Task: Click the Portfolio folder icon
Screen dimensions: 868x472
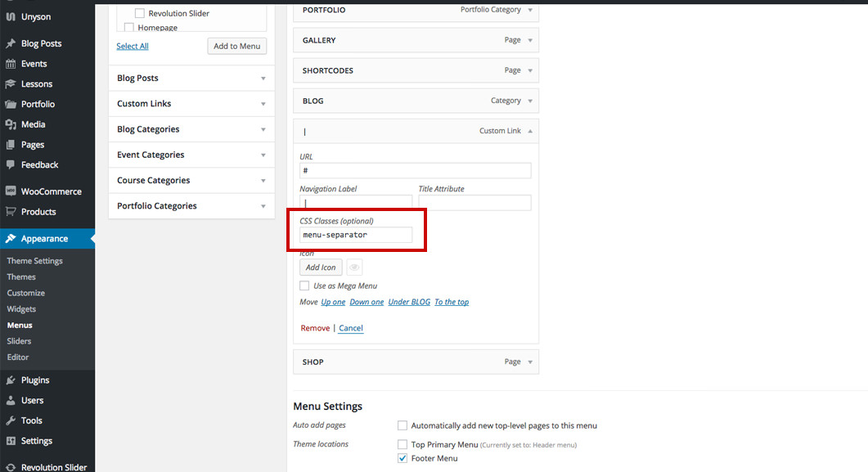Action: pos(11,104)
